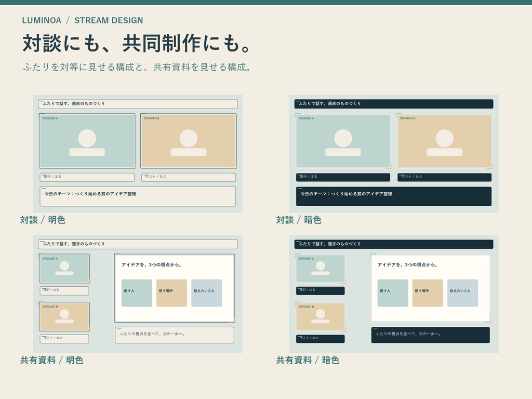Click the light title bar ふたりで話す in 共有資料 / 明色
Screen dimensions: 532x399
138,244
